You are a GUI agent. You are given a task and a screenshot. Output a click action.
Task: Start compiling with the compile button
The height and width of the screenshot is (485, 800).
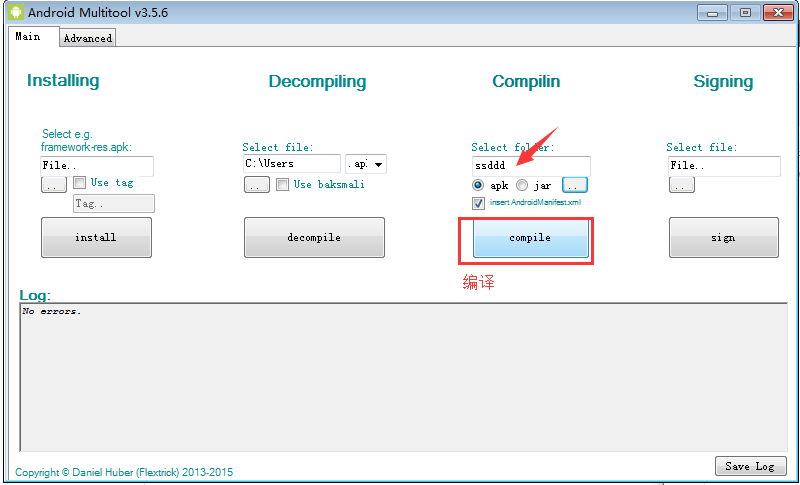(x=531, y=238)
